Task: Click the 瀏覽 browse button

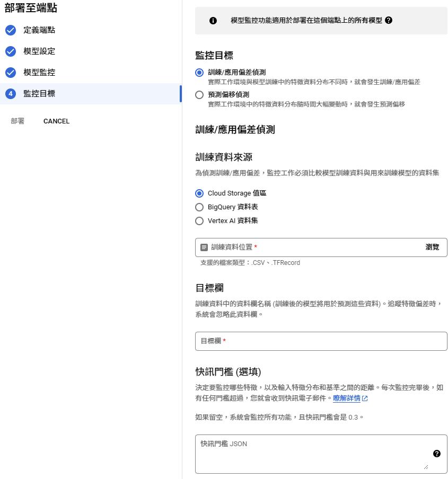Action: point(432,247)
